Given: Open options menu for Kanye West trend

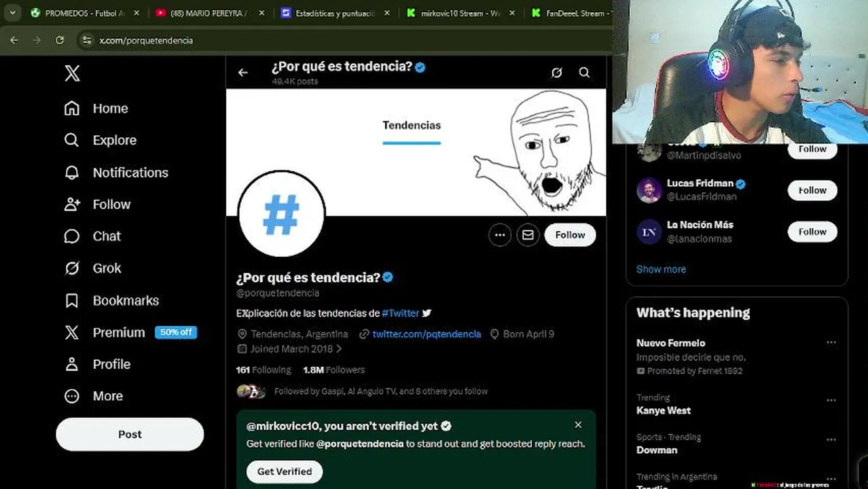Looking at the screenshot, I should coord(831,401).
